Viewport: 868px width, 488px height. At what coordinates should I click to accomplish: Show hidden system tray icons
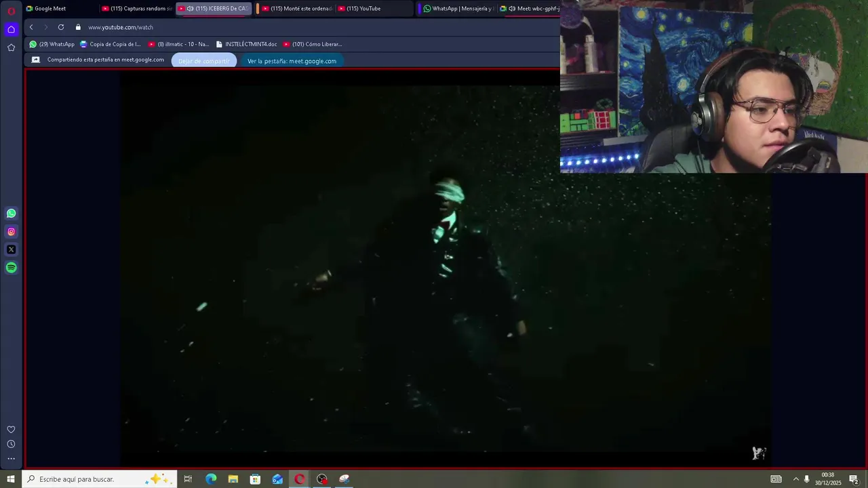[x=796, y=479]
